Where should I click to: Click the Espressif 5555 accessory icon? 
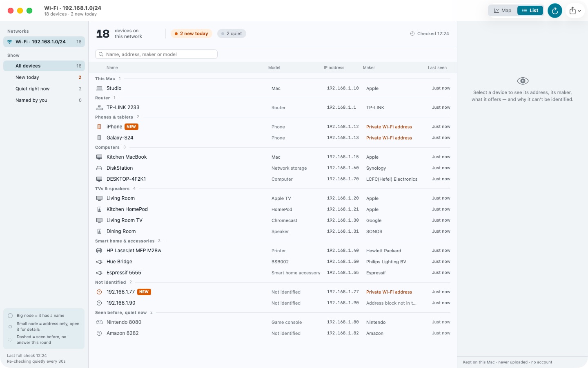tap(99, 273)
